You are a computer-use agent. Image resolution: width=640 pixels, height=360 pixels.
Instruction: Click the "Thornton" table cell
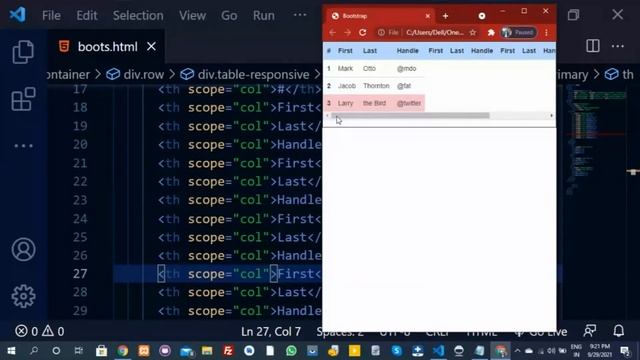[x=376, y=86]
